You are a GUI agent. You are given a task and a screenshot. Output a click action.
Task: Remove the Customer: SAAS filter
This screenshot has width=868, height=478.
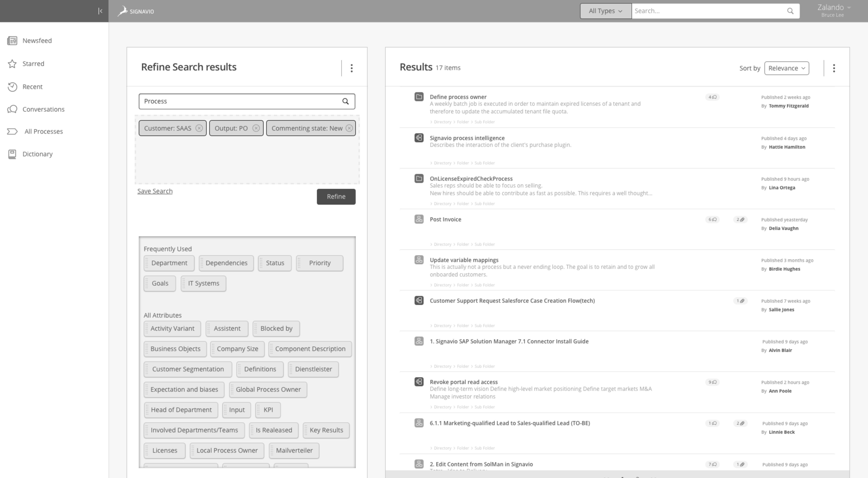pyautogui.click(x=199, y=128)
